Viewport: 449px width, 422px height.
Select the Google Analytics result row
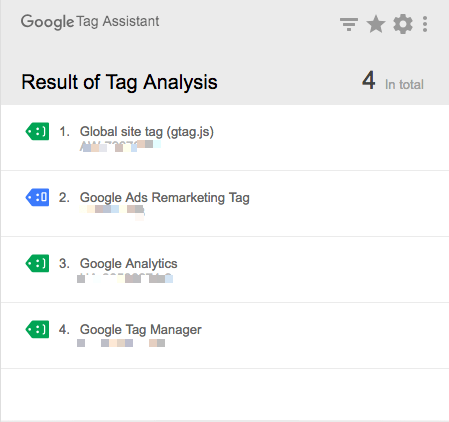click(x=225, y=270)
